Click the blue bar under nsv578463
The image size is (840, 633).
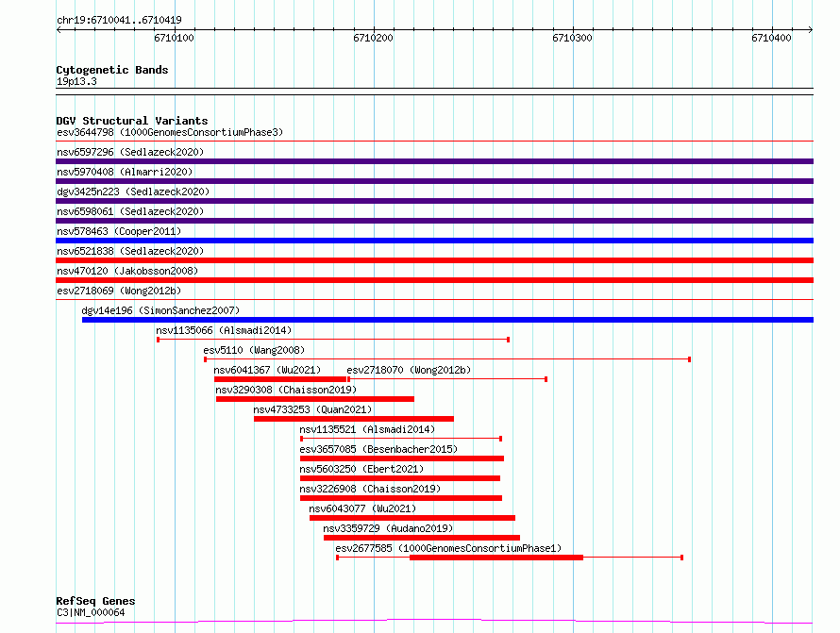pos(434,241)
